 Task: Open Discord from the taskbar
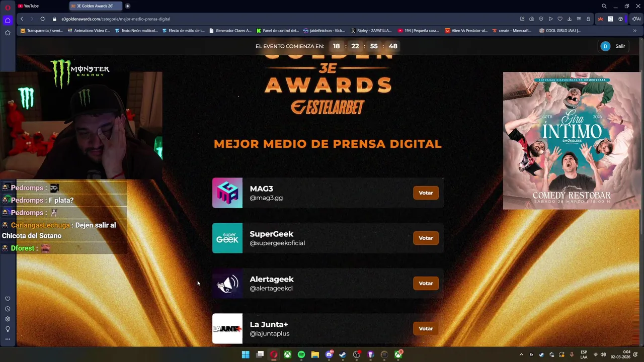click(329, 354)
